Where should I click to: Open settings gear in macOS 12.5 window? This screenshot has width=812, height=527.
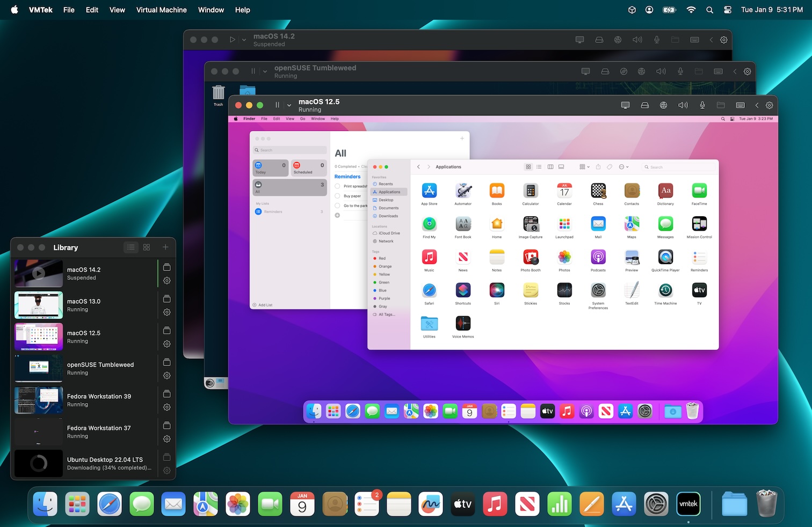(x=769, y=105)
